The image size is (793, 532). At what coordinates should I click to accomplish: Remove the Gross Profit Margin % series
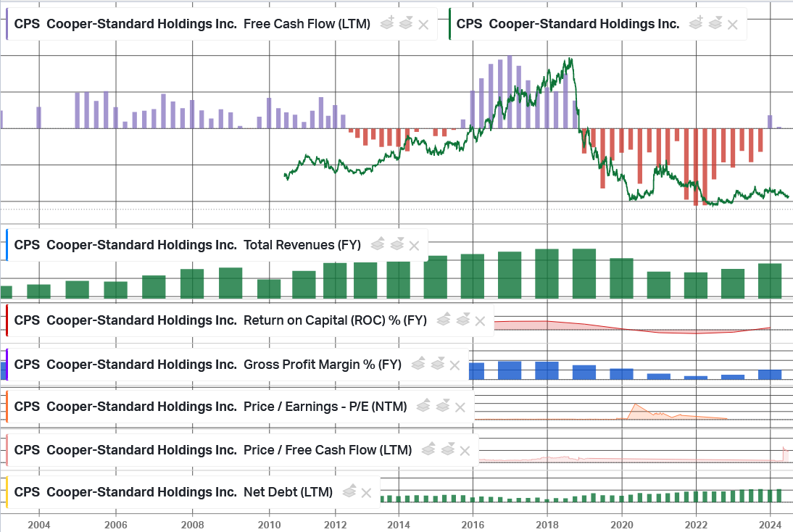tap(454, 365)
